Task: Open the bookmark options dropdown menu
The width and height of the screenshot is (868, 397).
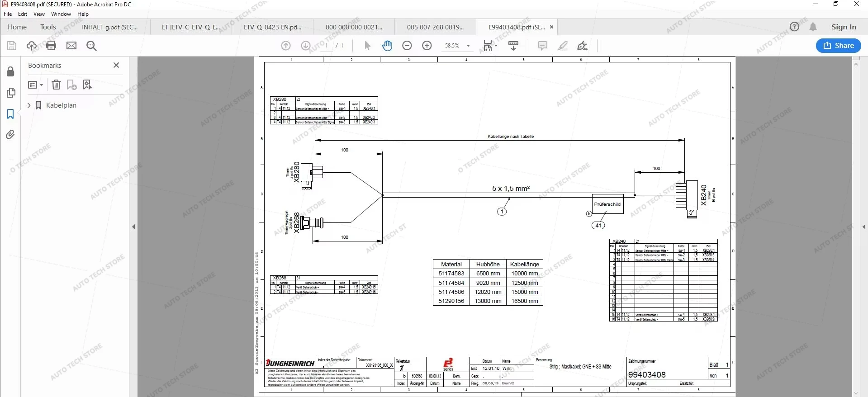Action: point(35,85)
